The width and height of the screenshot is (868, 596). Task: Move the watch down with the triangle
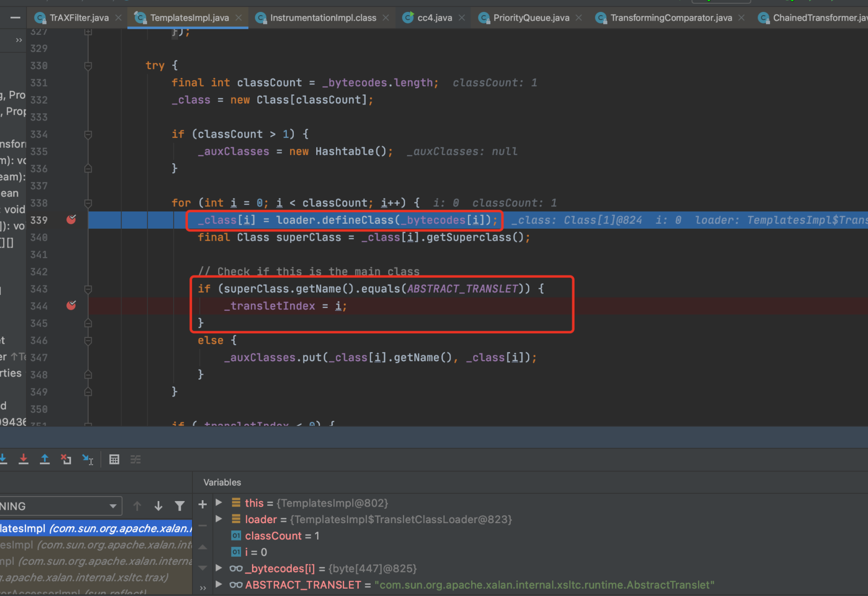point(203,568)
